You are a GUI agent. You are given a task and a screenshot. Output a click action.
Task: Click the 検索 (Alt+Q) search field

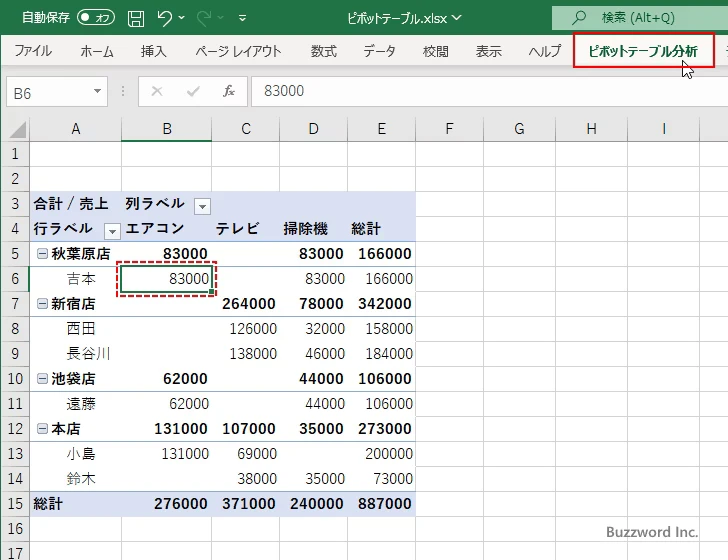pyautogui.click(x=640, y=18)
